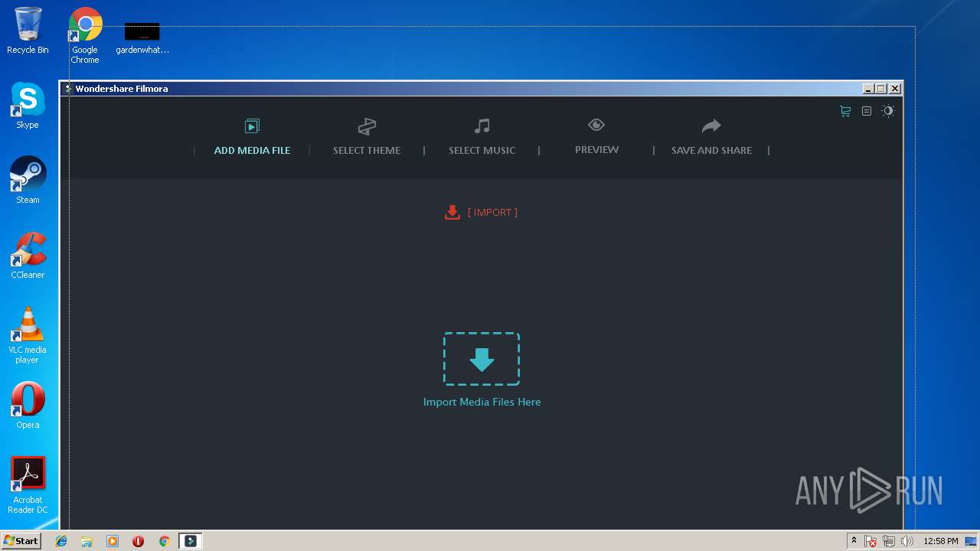Click the Select Music note icon

[x=482, y=126]
